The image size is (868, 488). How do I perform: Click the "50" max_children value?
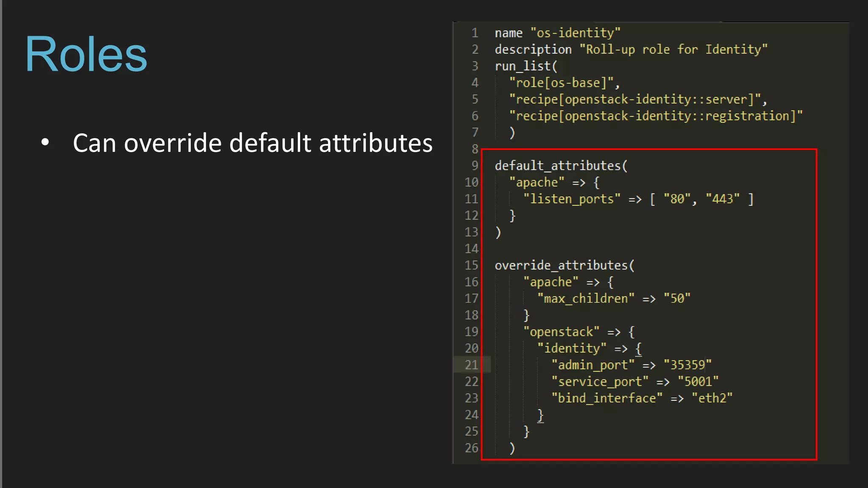pos(677,298)
